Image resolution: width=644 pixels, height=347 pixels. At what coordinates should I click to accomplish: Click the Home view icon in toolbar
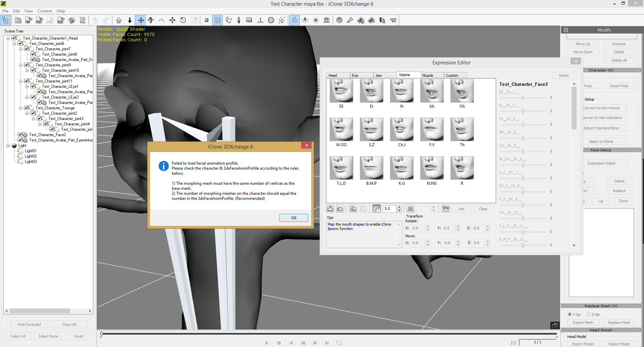119,20
